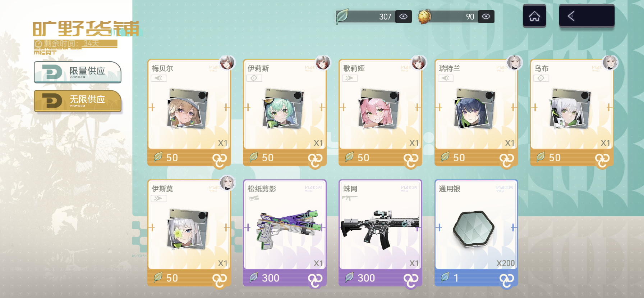Switch to 限量供应 tab
This screenshot has width=644, height=298.
(x=78, y=72)
